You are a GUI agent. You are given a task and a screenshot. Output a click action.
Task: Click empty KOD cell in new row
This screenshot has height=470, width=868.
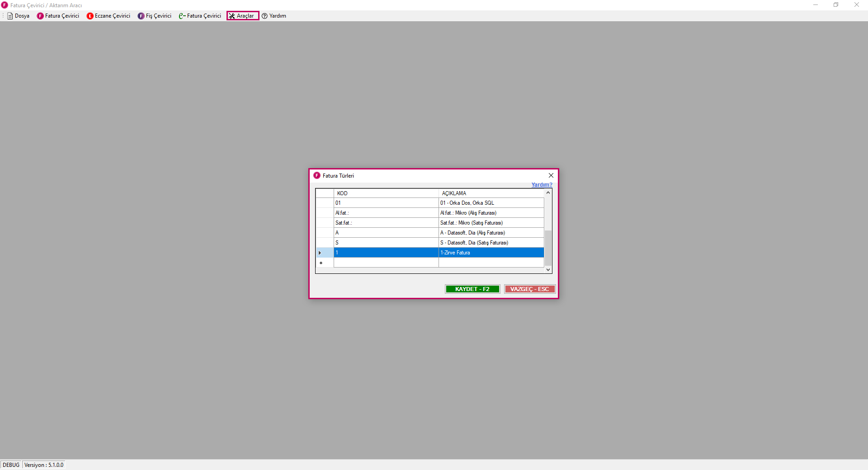386,263
